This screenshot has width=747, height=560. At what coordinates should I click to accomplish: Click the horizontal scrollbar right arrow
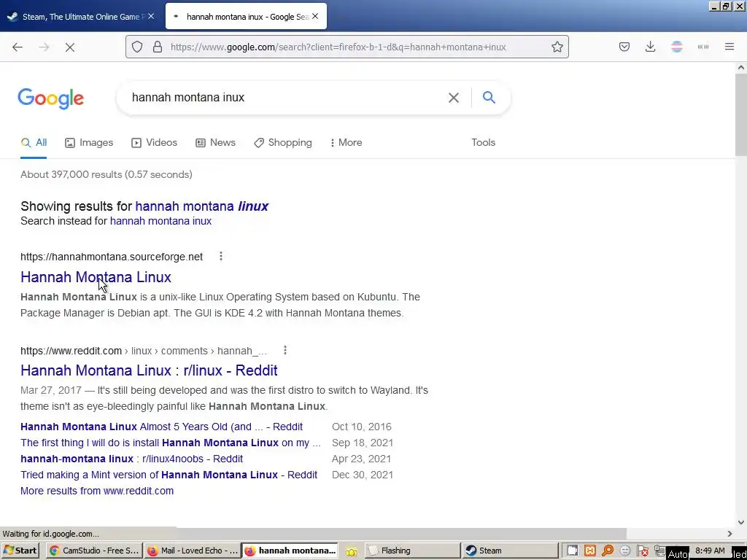coord(729,534)
